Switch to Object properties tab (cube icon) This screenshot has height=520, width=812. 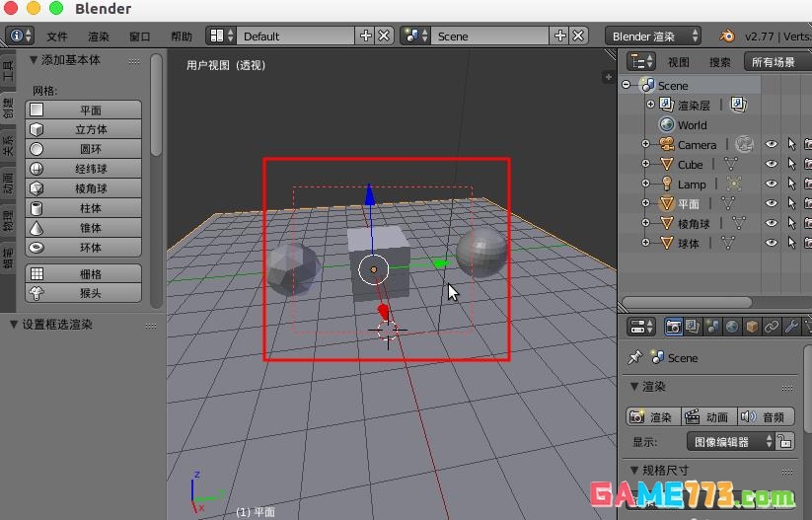tap(752, 327)
